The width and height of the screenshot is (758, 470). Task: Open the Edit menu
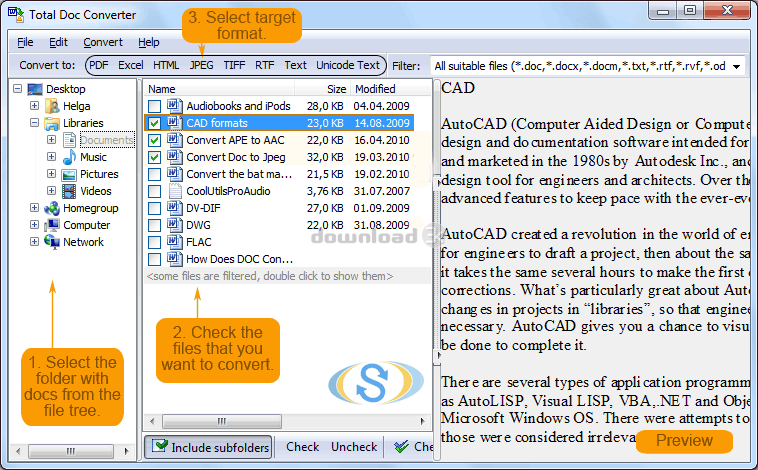pyautogui.click(x=58, y=43)
